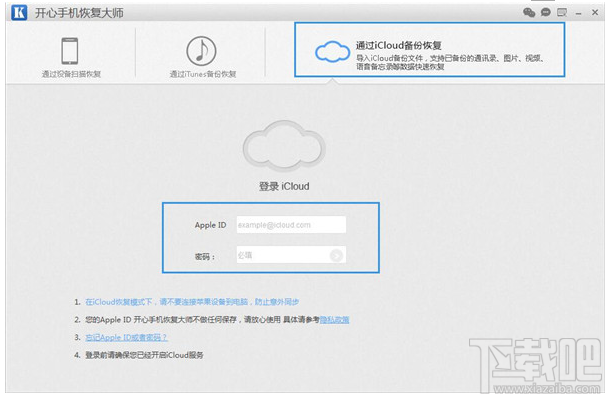The image size is (609, 399).
Task: Switch to 通过iCloud备份恢复 tab
Action: point(430,50)
